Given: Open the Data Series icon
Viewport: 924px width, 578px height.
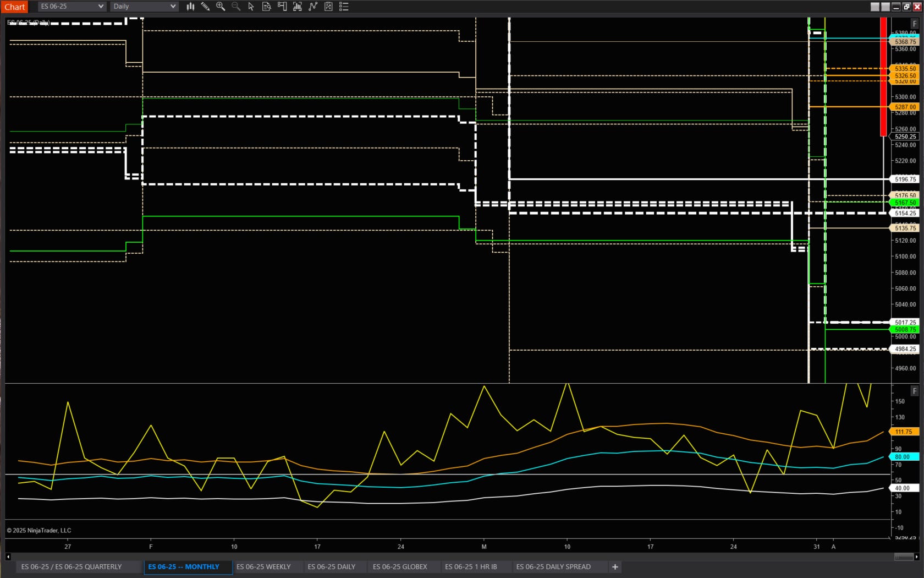Looking at the screenshot, I should coord(298,7).
